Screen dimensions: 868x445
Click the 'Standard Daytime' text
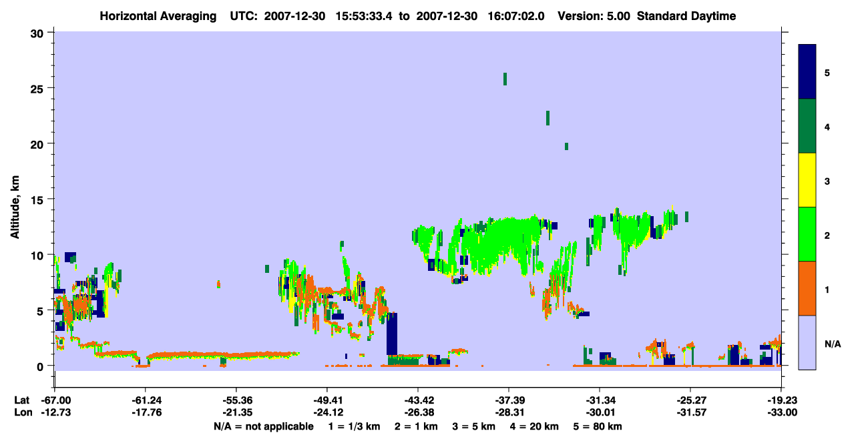(686, 16)
